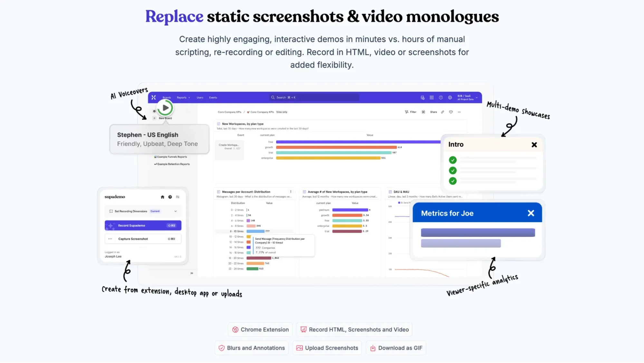The height and width of the screenshot is (363, 644).
Task: Close the Metrics for Joe panel
Action: (x=531, y=213)
